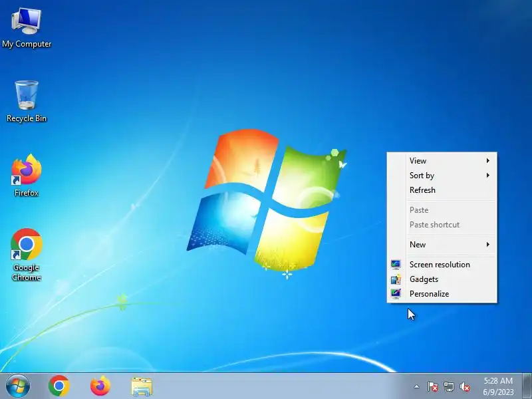Click the network status tray icon

click(x=448, y=386)
